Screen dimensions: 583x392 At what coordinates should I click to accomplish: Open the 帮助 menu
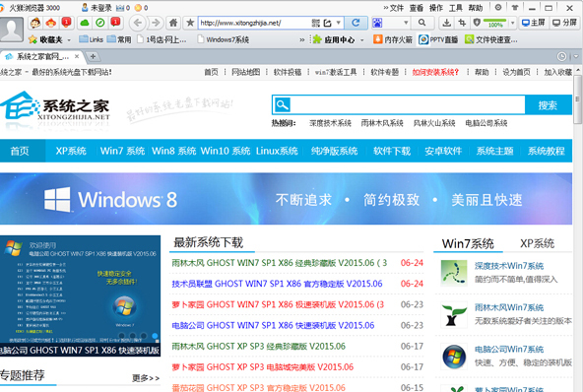(476, 8)
